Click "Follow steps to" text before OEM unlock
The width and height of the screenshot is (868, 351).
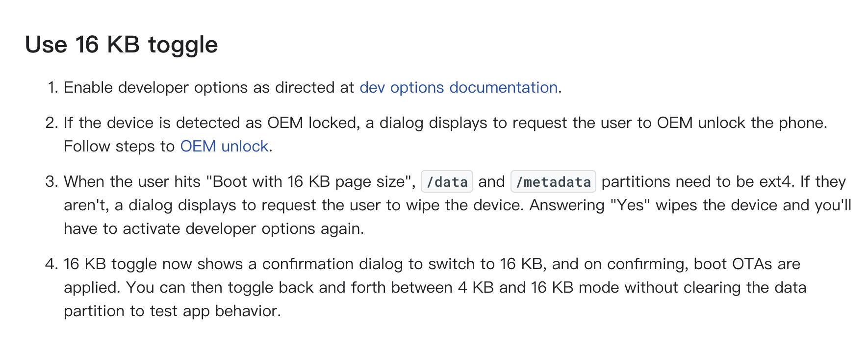tap(119, 146)
